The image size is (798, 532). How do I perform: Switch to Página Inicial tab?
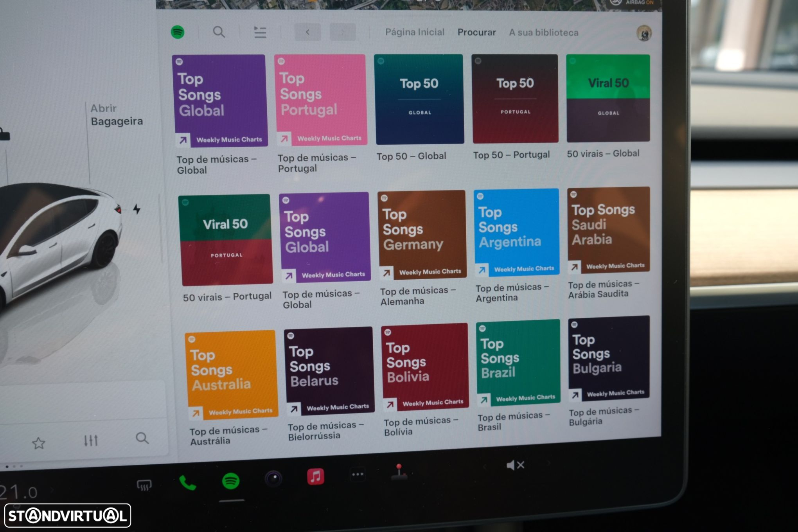(x=415, y=32)
